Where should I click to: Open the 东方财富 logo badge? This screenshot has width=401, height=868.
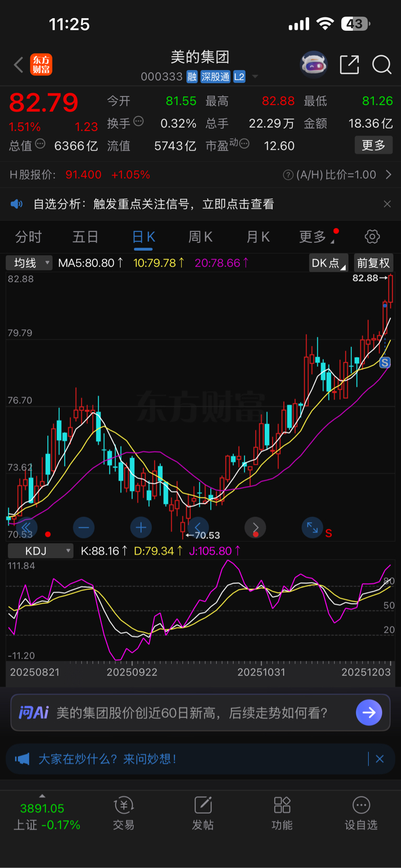pos(41,65)
